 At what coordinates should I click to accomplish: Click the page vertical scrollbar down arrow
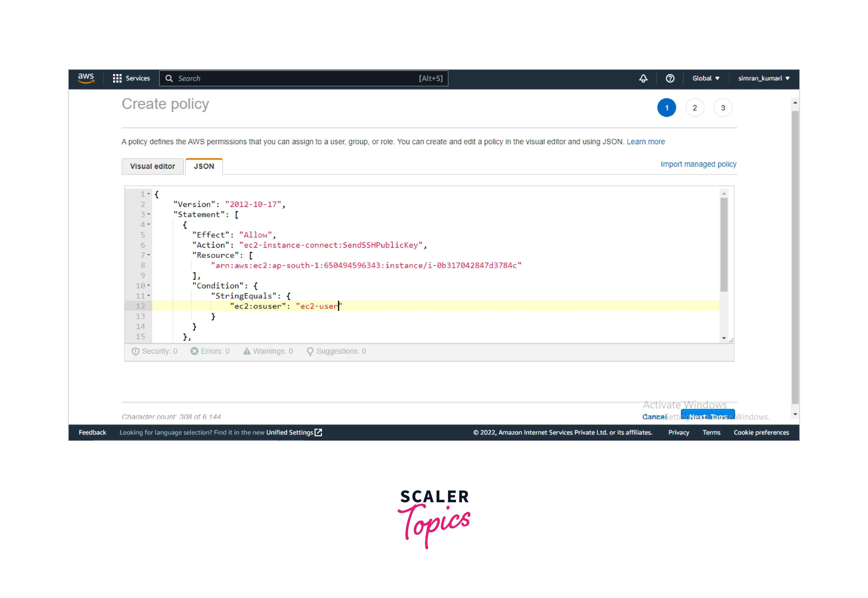tap(795, 414)
